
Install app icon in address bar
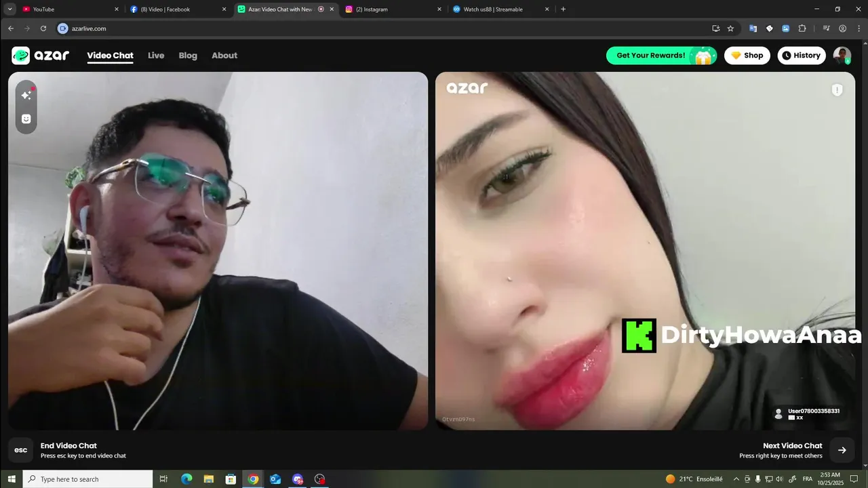(715, 28)
